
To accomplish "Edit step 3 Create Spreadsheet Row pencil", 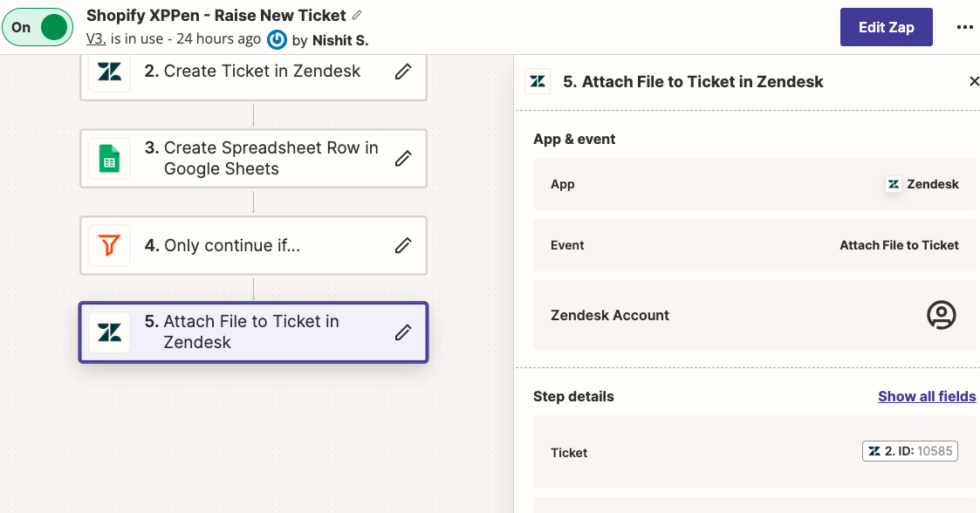I will pos(403,159).
